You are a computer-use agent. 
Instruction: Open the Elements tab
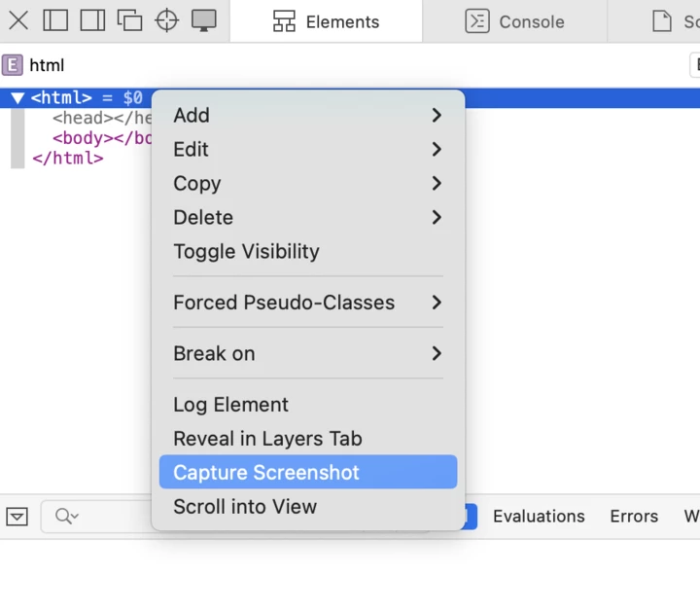(327, 21)
